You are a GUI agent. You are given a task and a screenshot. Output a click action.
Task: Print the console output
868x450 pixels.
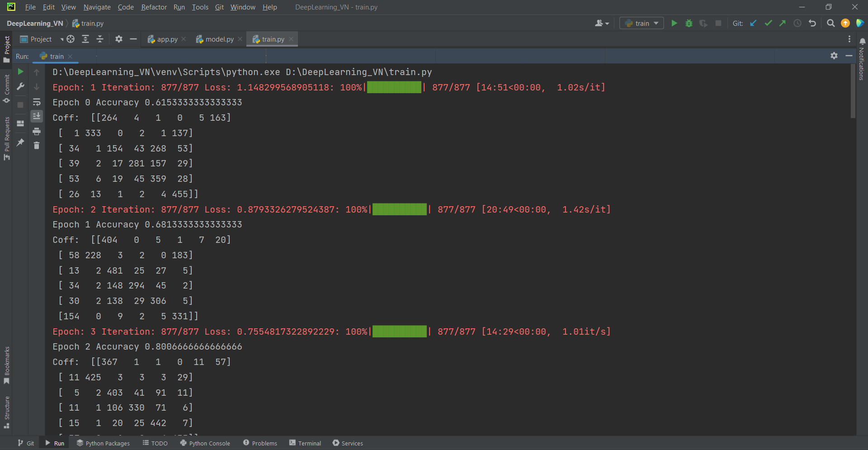tap(37, 132)
